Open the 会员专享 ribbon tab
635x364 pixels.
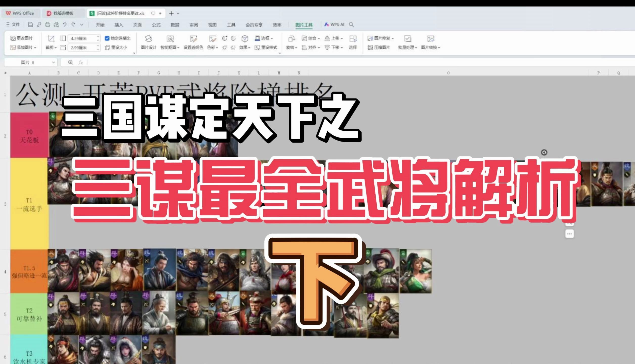point(254,25)
